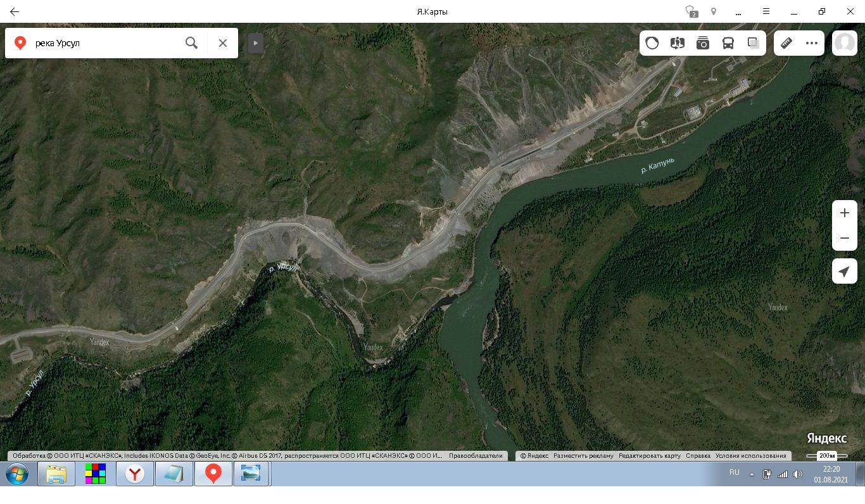The height and width of the screenshot is (504, 865).
Task: Expand the collapsed search side panel
Action: (x=255, y=43)
